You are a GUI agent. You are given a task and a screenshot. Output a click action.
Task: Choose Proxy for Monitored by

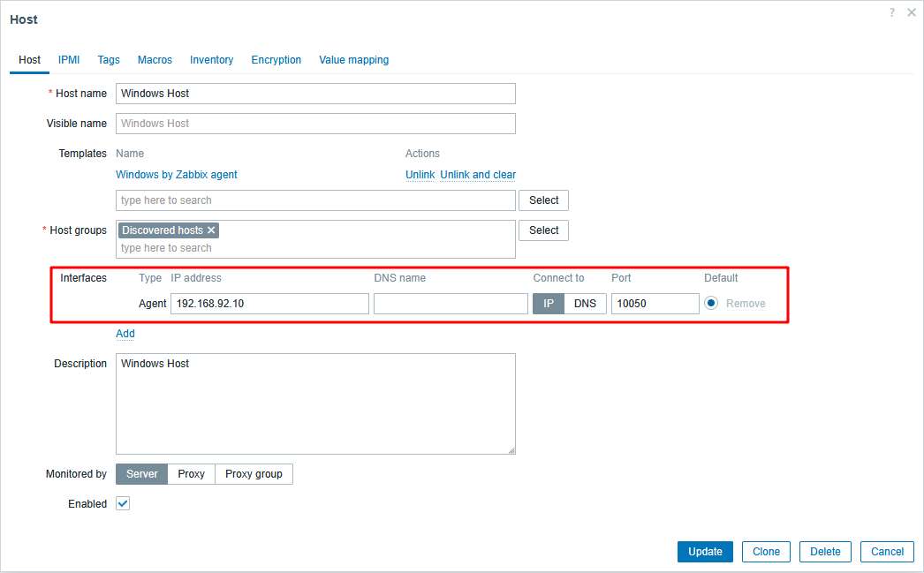click(x=191, y=474)
